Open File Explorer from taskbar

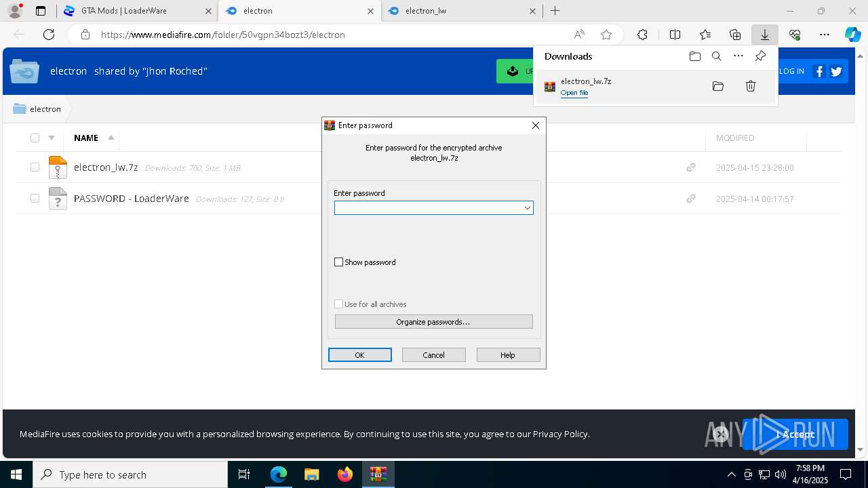[x=311, y=474]
